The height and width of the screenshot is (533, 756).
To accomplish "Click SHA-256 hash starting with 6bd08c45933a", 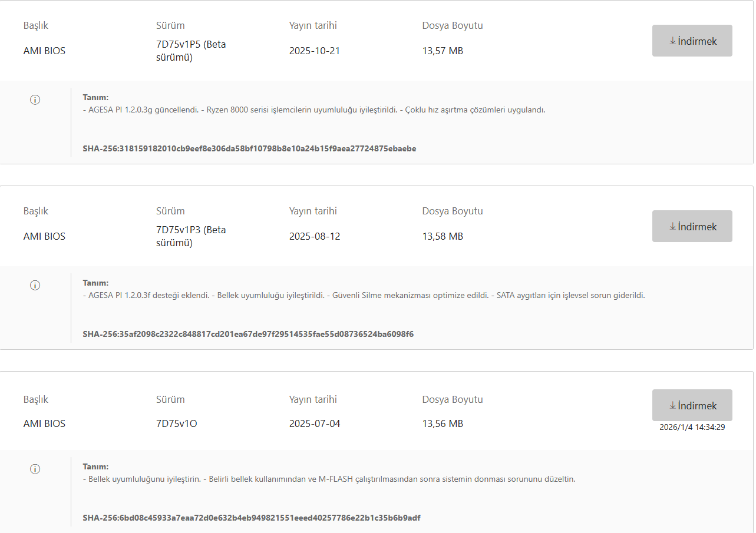I will [x=252, y=518].
